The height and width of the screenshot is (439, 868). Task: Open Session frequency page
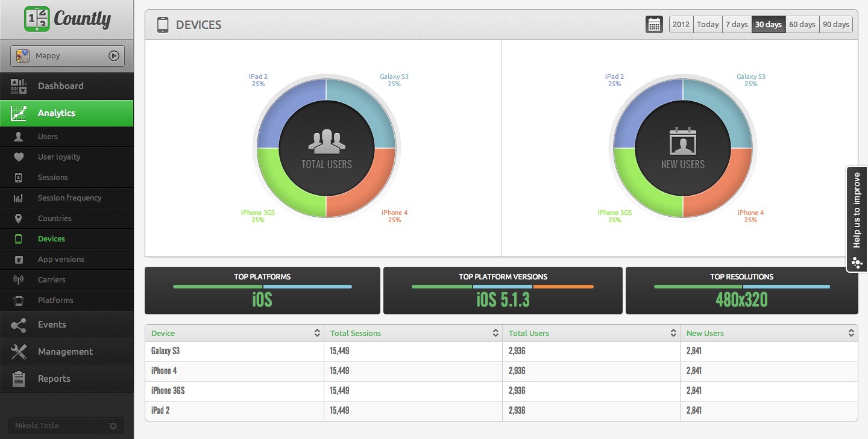click(66, 198)
